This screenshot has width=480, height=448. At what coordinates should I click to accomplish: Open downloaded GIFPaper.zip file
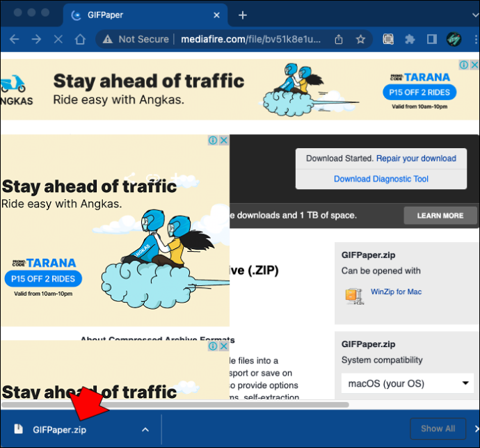point(59,430)
